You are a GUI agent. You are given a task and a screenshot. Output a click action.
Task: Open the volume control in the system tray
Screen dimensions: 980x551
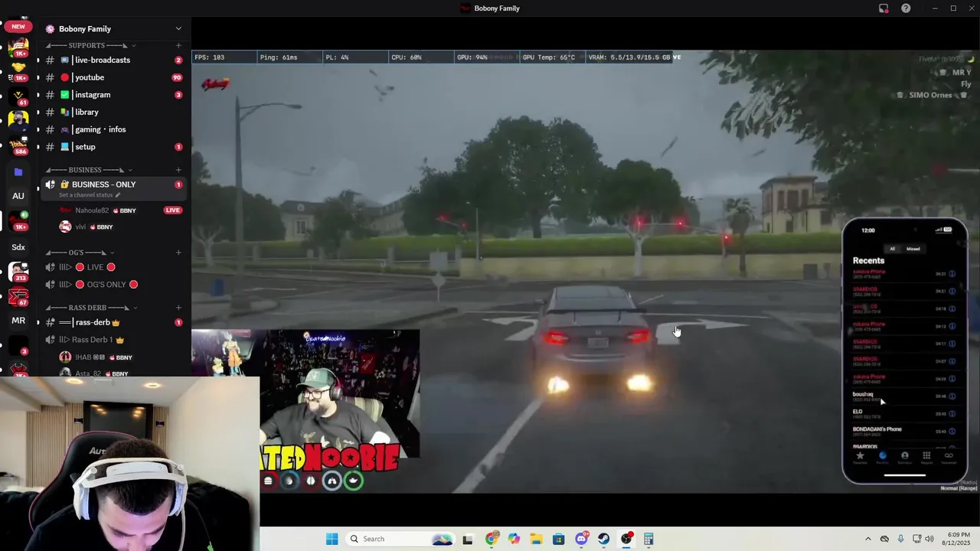coord(929,539)
